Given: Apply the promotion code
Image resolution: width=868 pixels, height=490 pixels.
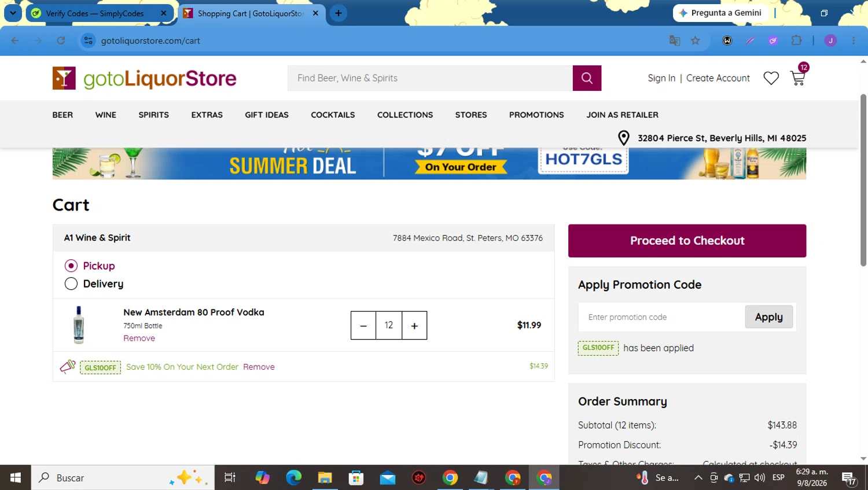Looking at the screenshot, I should (x=768, y=317).
